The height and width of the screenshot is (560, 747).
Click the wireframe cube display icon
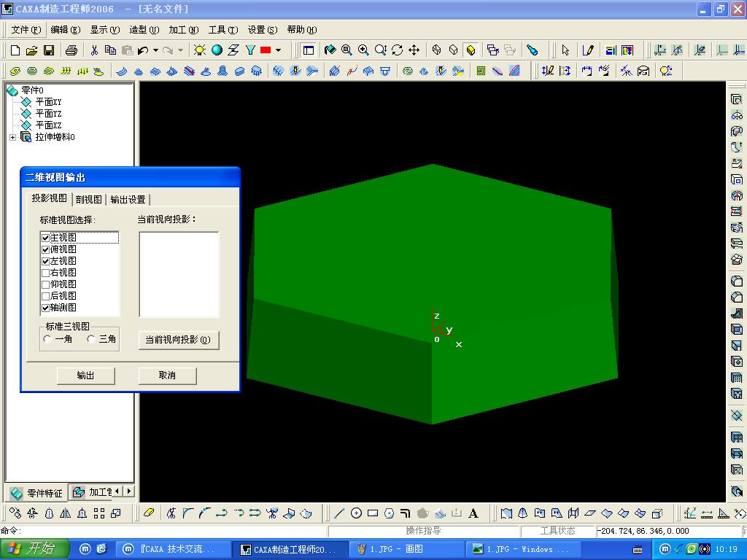[436, 50]
